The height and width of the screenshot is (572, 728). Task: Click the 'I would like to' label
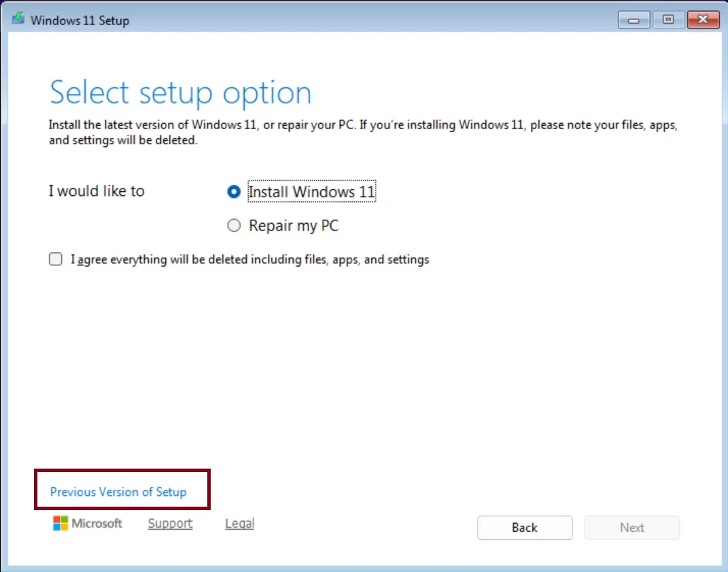(97, 191)
